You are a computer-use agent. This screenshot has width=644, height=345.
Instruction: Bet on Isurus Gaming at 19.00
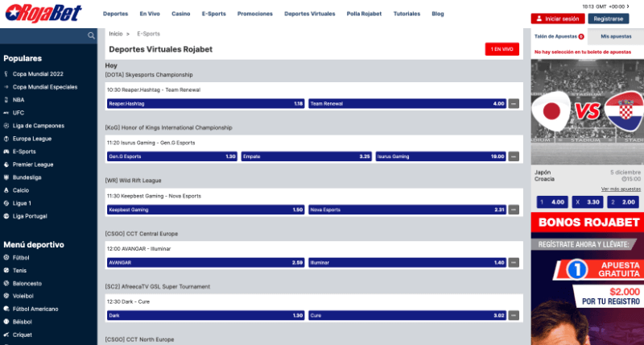coord(441,156)
